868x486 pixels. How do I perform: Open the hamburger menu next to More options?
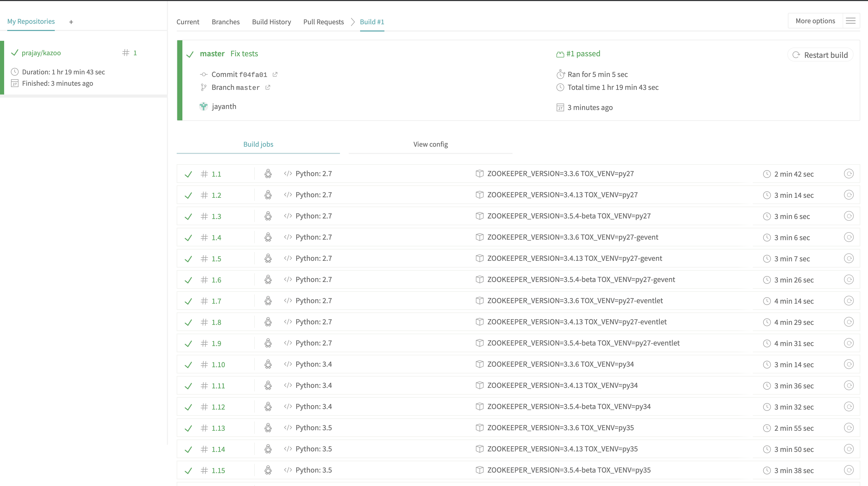coord(850,21)
